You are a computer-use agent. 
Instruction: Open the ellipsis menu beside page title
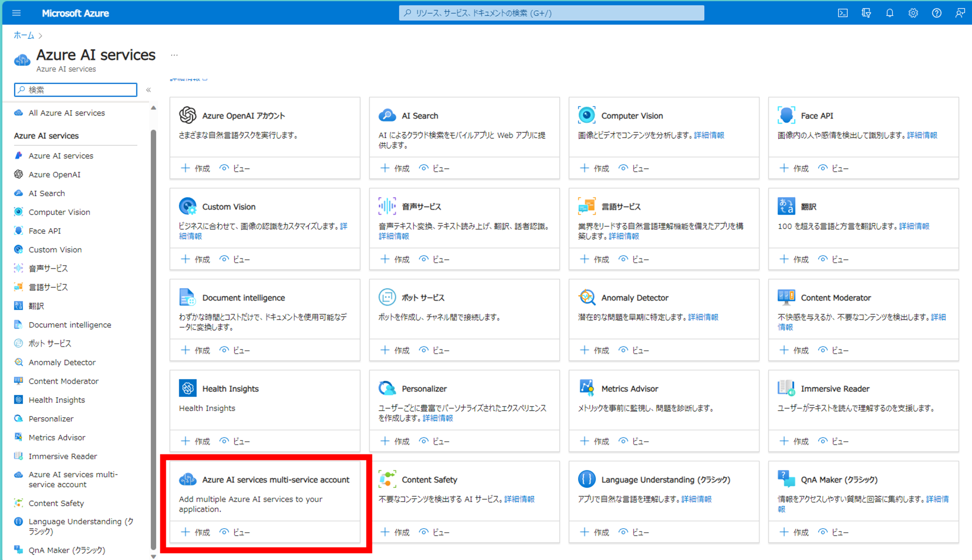click(x=174, y=55)
